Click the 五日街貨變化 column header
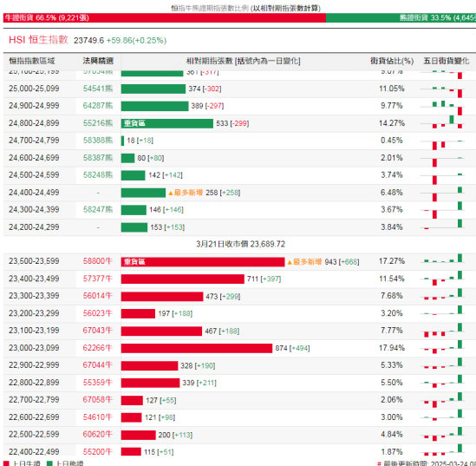The image size is (476, 466). tap(447, 61)
